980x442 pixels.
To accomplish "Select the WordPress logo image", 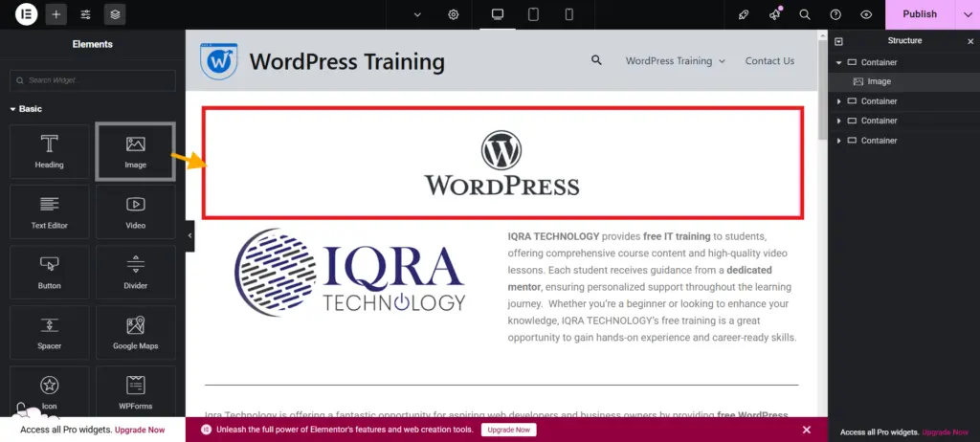I will [501, 164].
